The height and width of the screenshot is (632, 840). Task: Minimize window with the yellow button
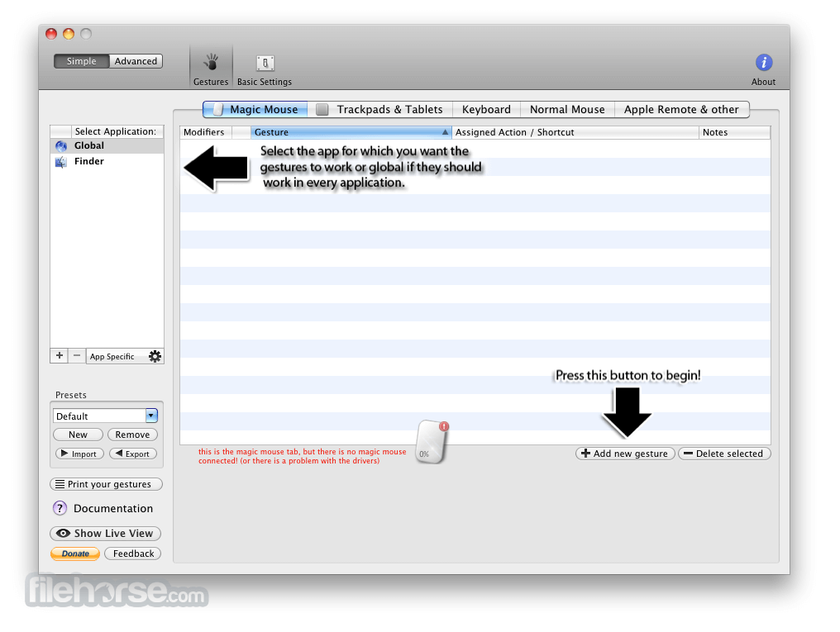click(x=69, y=34)
